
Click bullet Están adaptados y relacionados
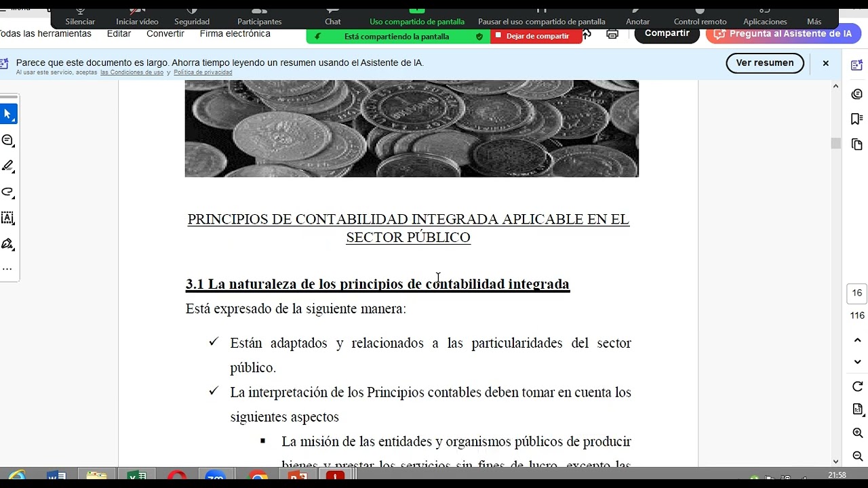pos(431,355)
